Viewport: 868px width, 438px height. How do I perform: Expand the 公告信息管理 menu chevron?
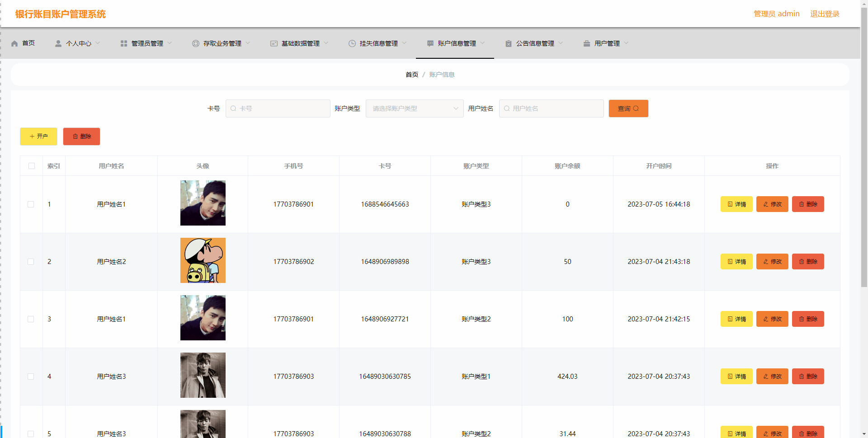pos(561,43)
